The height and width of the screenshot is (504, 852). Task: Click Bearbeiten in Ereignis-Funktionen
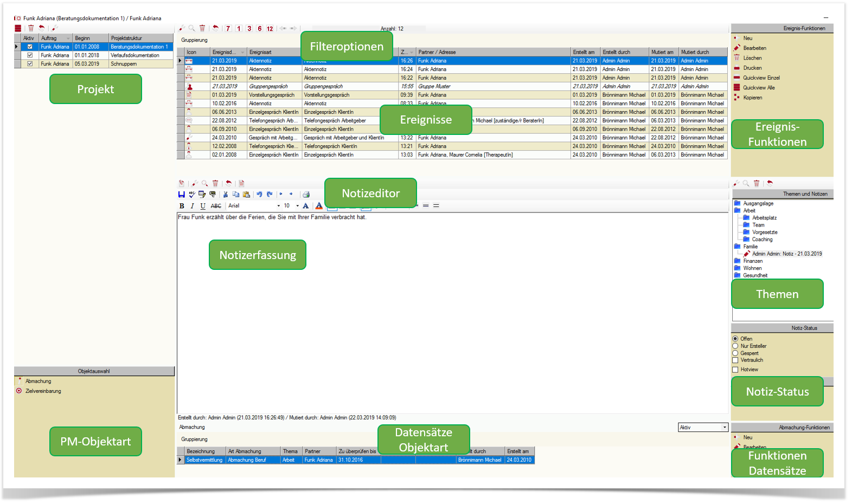[x=754, y=48]
